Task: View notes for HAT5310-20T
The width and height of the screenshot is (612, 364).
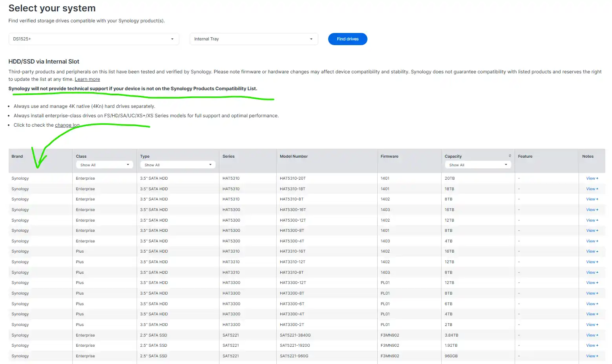Action: pos(592,178)
